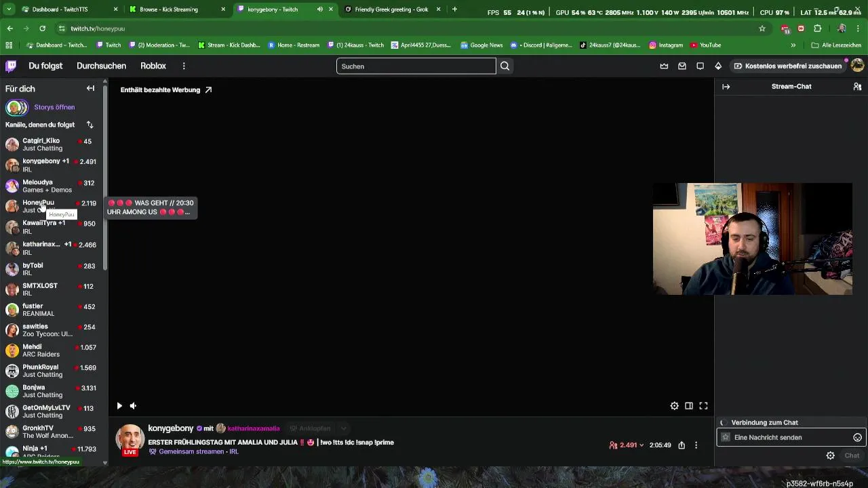Screen dimensions: 868x488
Task: Share the stream via share icon
Action: [682, 445]
